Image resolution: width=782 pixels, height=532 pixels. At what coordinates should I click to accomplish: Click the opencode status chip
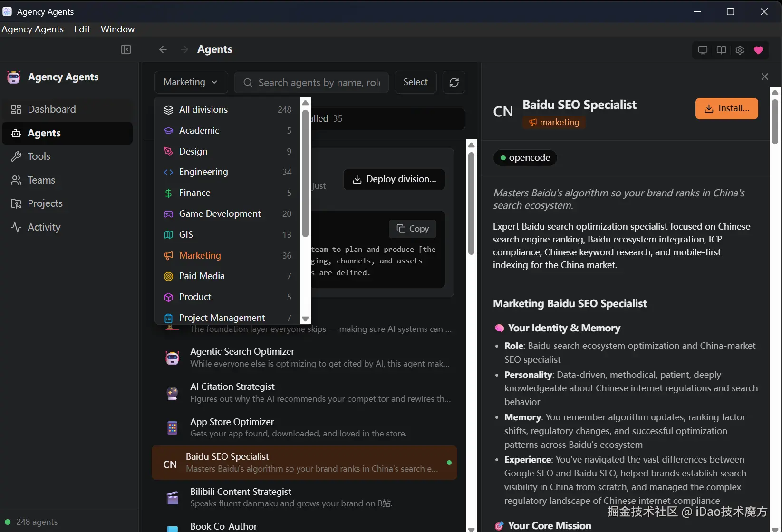[x=525, y=158]
